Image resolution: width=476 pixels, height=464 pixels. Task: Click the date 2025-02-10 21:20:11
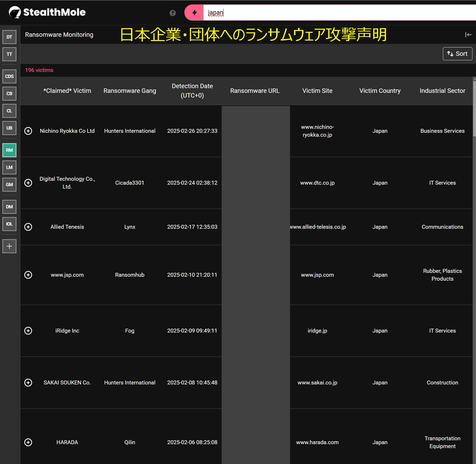click(192, 275)
